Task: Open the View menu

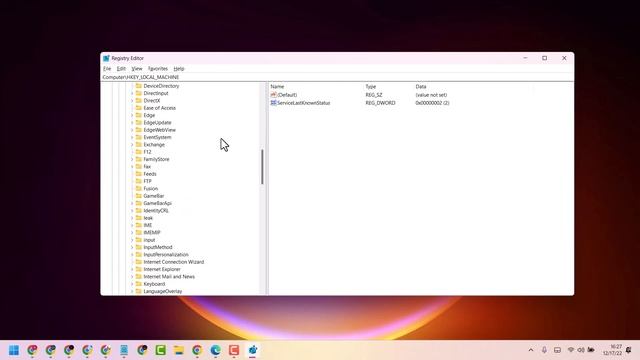Action: 137,69
